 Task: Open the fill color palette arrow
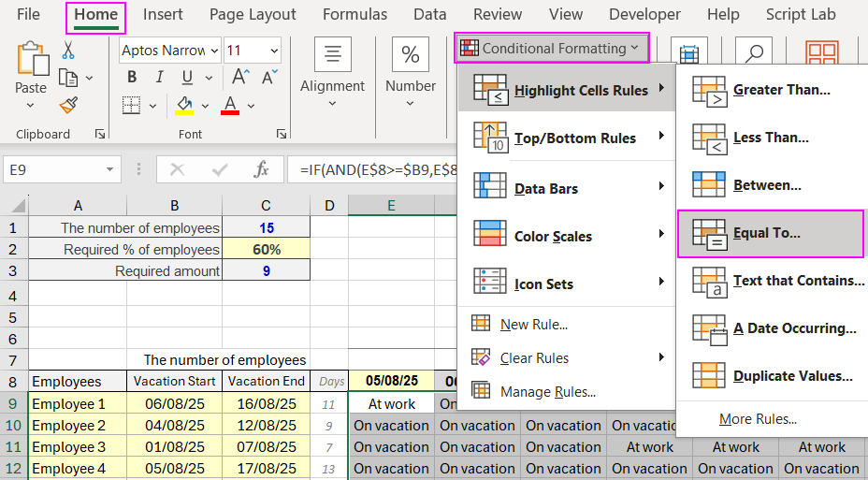click(205, 105)
